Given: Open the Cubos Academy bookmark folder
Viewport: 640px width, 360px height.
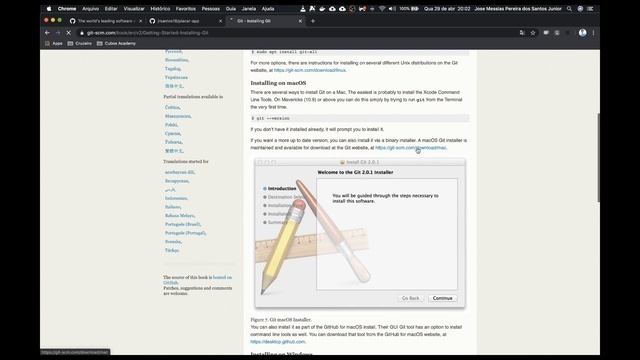Looking at the screenshot, I should tap(116, 43).
